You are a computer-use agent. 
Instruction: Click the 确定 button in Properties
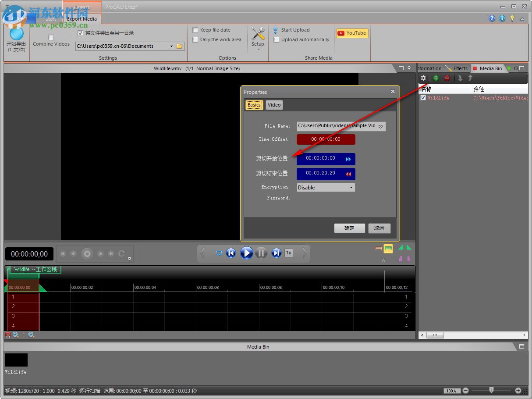click(x=349, y=228)
